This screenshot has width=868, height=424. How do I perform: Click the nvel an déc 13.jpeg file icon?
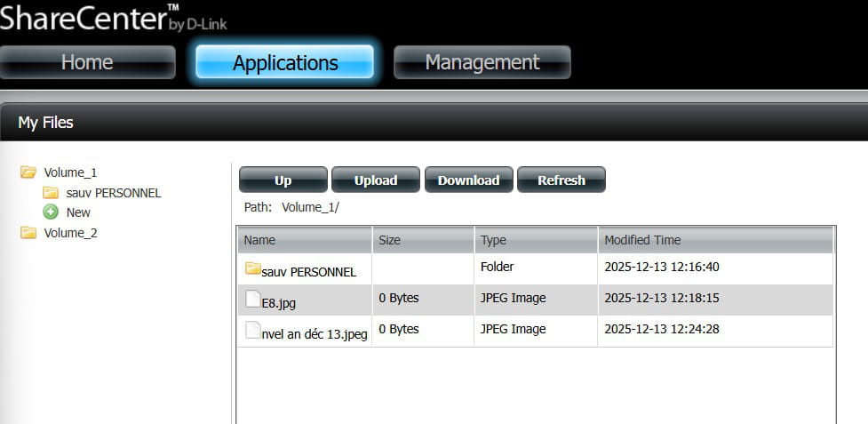(x=253, y=330)
